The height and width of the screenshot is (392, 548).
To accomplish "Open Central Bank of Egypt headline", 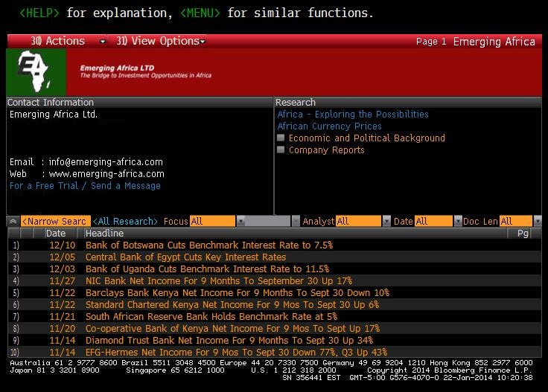I will click(185, 257).
